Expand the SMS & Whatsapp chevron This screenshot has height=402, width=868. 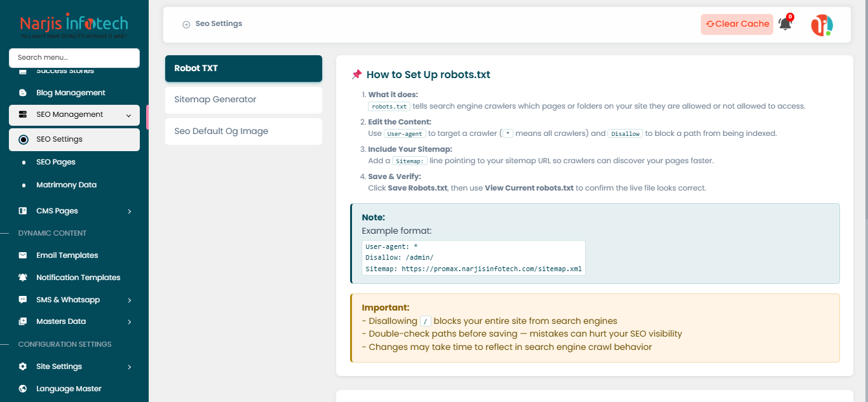tap(129, 300)
